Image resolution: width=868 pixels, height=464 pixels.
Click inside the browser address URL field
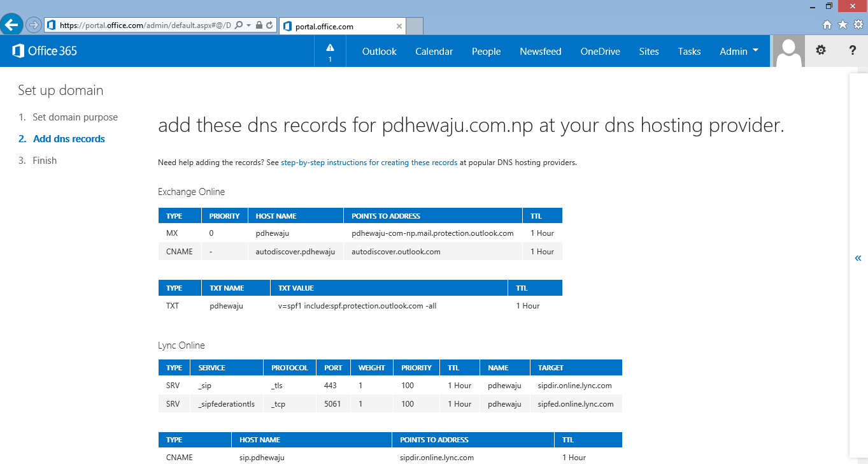145,25
